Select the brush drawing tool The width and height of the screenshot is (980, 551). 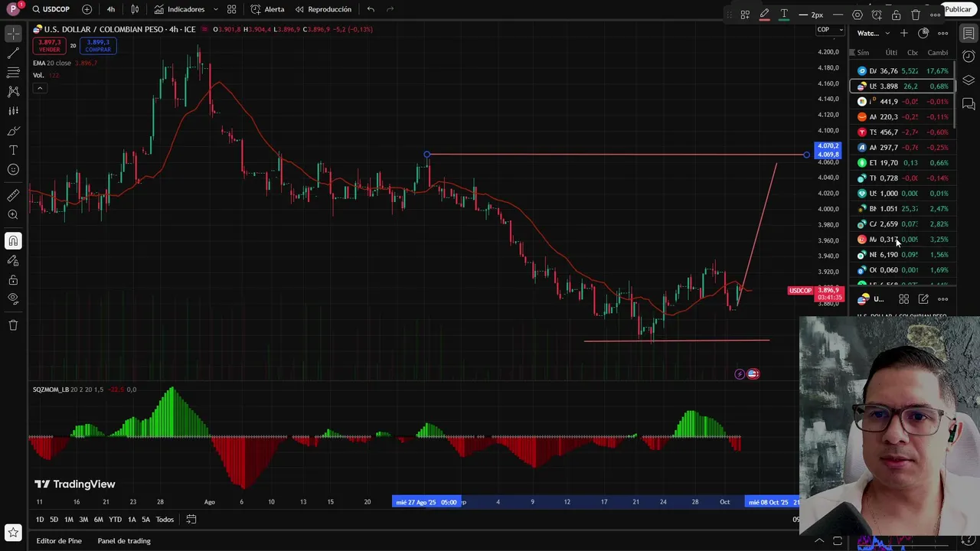point(13,131)
